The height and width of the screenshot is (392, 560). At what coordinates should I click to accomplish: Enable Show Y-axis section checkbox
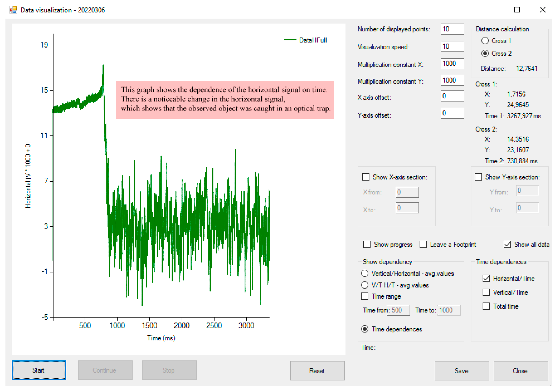click(x=478, y=177)
